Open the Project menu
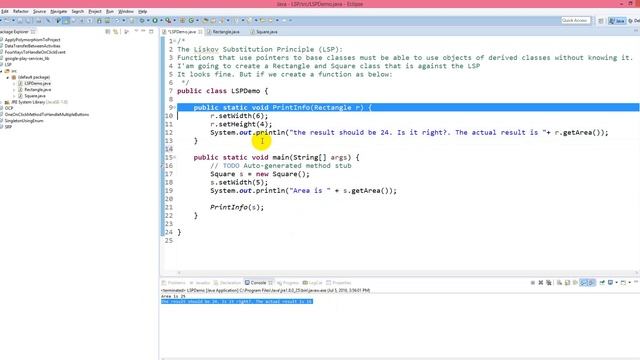640x360 pixels. [x=95, y=11]
